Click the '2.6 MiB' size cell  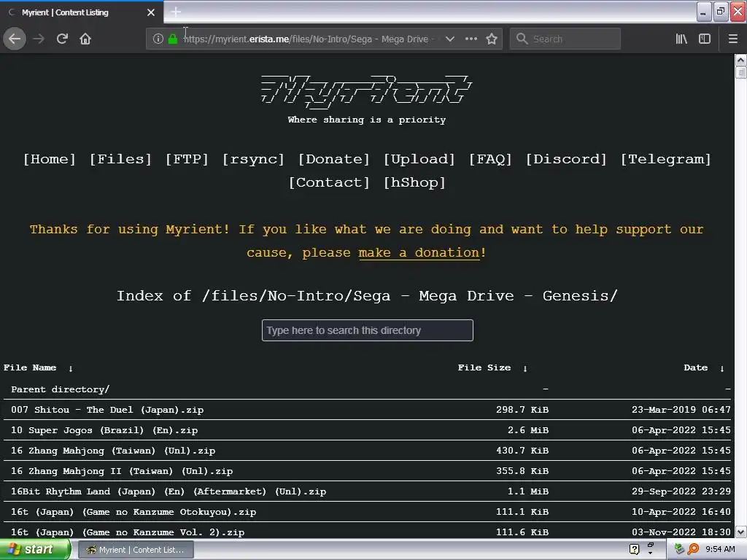click(x=528, y=430)
